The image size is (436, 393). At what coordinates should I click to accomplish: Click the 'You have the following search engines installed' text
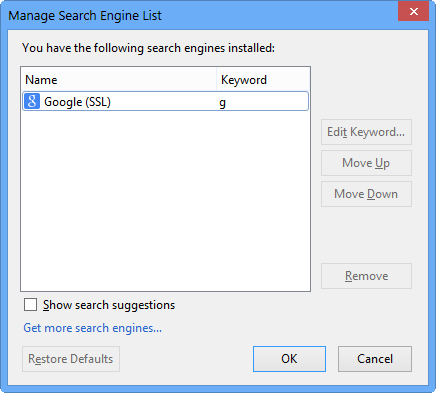[148, 48]
